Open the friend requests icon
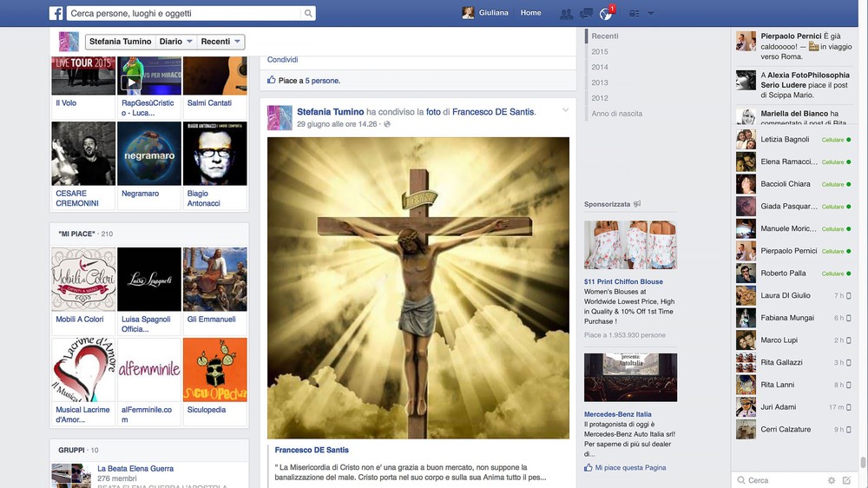The height and width of the screenshot is (488, 868). tap(566, 14)
